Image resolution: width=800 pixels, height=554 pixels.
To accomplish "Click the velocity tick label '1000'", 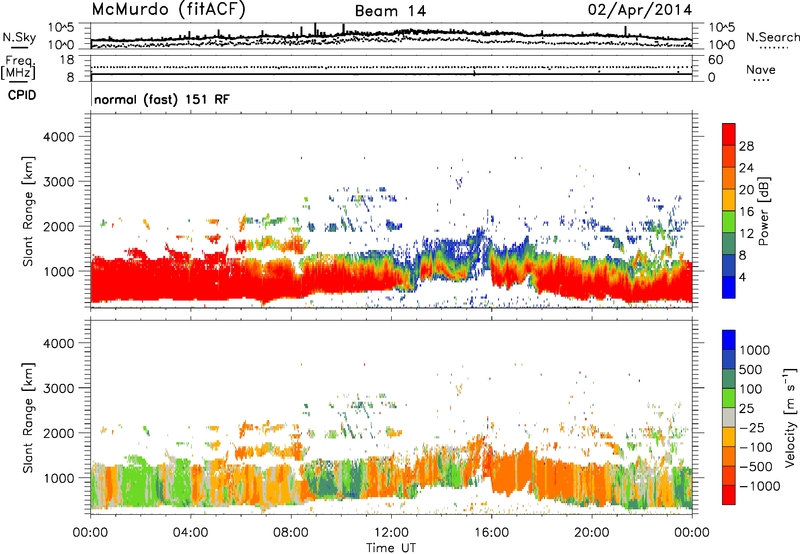I will [755, 350].
